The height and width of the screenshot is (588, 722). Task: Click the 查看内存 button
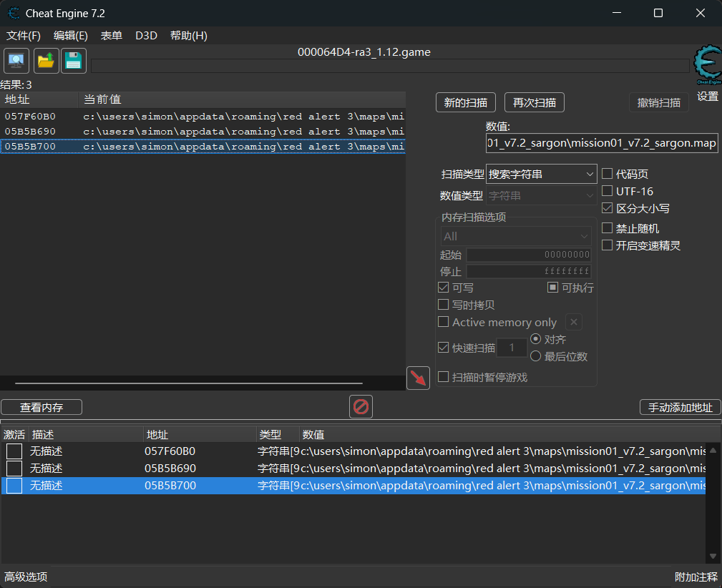pyautogui.click(x=42, y=407)
